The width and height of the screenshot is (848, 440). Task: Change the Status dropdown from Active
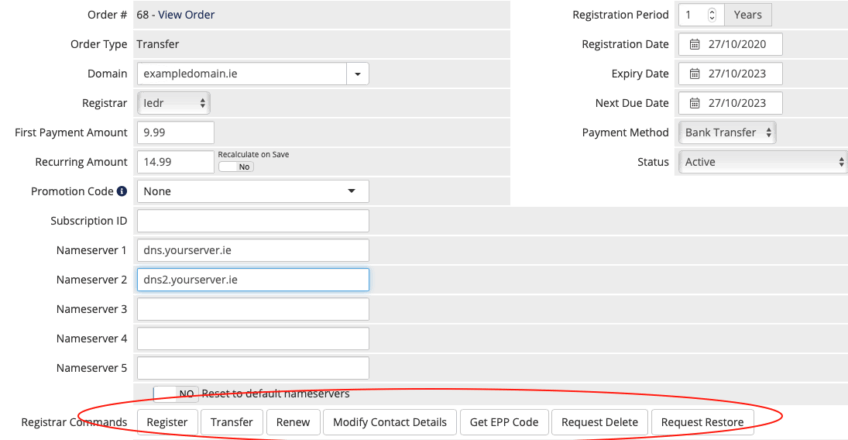coord(763,162)
